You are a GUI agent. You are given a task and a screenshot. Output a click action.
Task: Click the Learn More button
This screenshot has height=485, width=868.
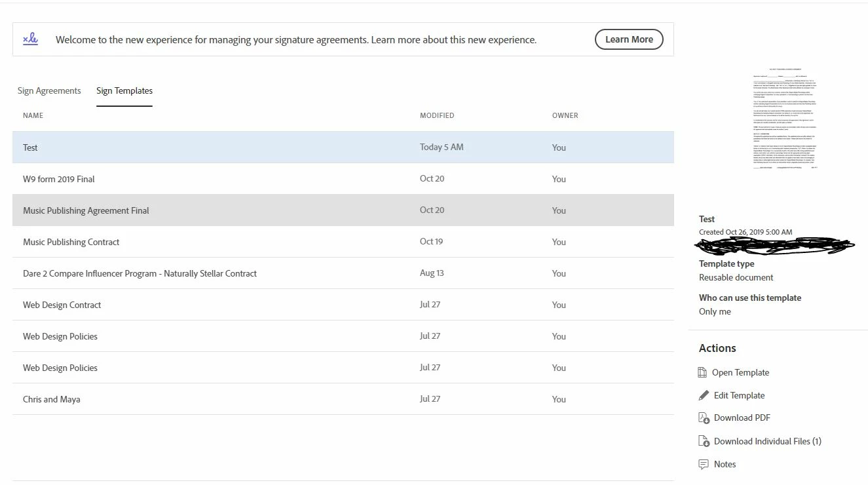point(629,39)
